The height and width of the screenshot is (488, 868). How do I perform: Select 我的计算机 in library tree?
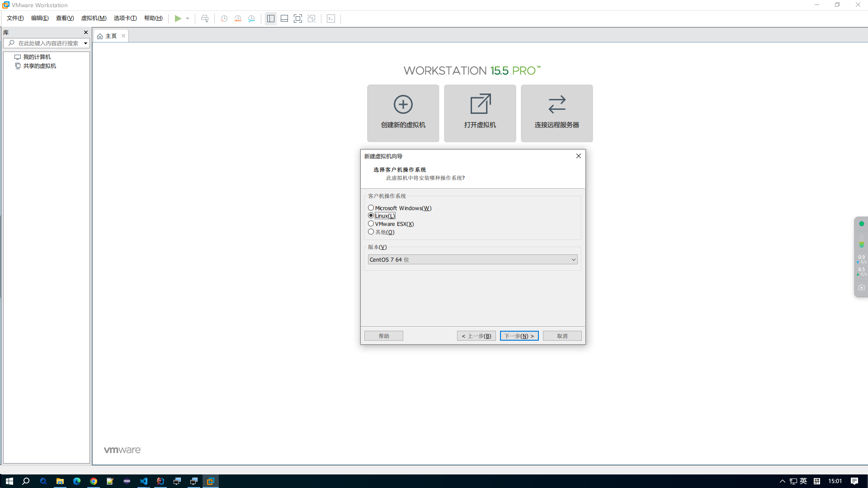point(37,57)
